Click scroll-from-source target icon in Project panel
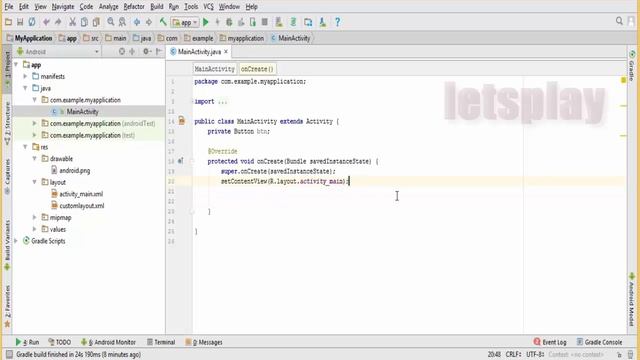640x360 pixels. click(x=122, y=51)
